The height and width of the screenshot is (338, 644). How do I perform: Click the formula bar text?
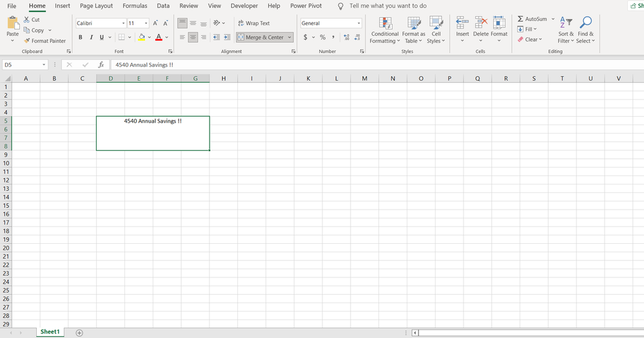point(144,65)
